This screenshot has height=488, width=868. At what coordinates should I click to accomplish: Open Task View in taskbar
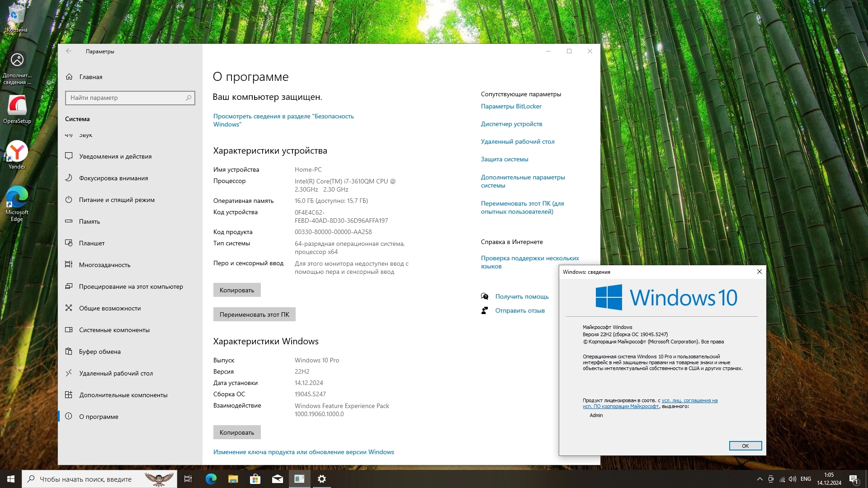click(x=188, y=479)
